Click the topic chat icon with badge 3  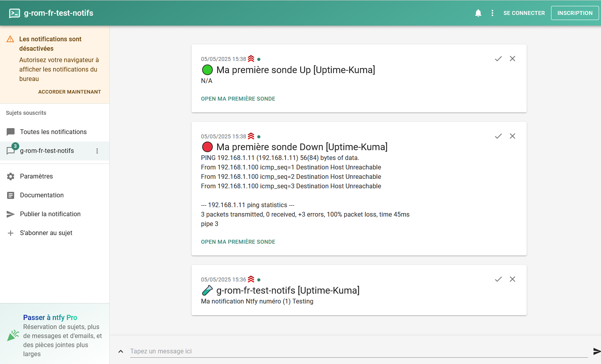pyautogui.click(x=11, y=151)
